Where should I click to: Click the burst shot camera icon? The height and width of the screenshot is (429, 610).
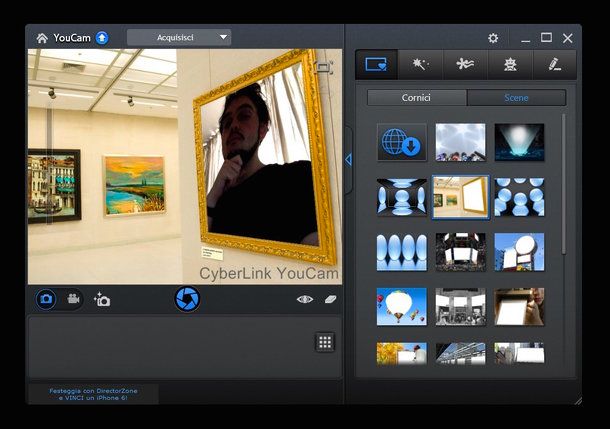point(102,299)
